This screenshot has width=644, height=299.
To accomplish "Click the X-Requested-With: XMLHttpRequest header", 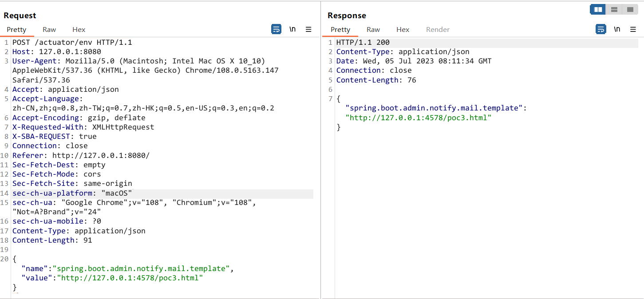I will tap(83, 127).
